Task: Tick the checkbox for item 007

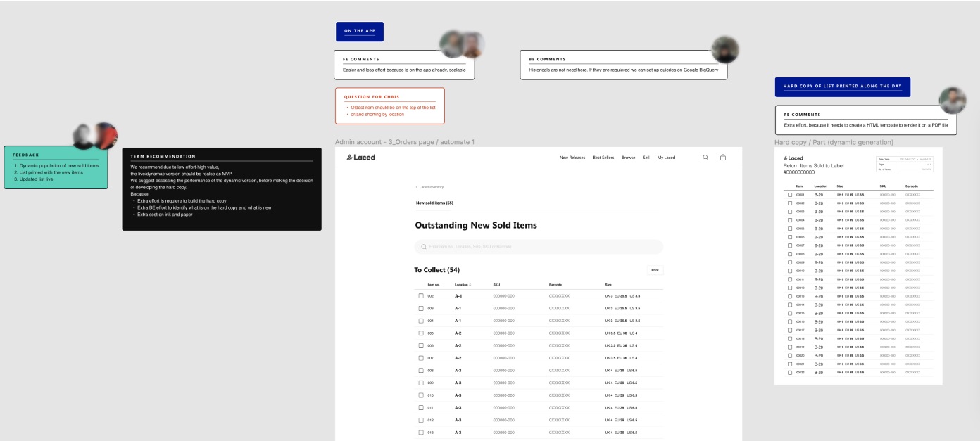Action: pos(421,358)
